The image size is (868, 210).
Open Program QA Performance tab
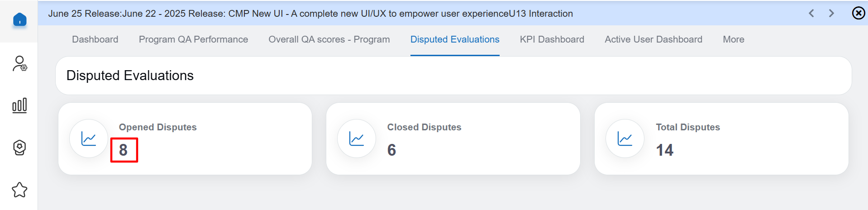pos(193,39)
